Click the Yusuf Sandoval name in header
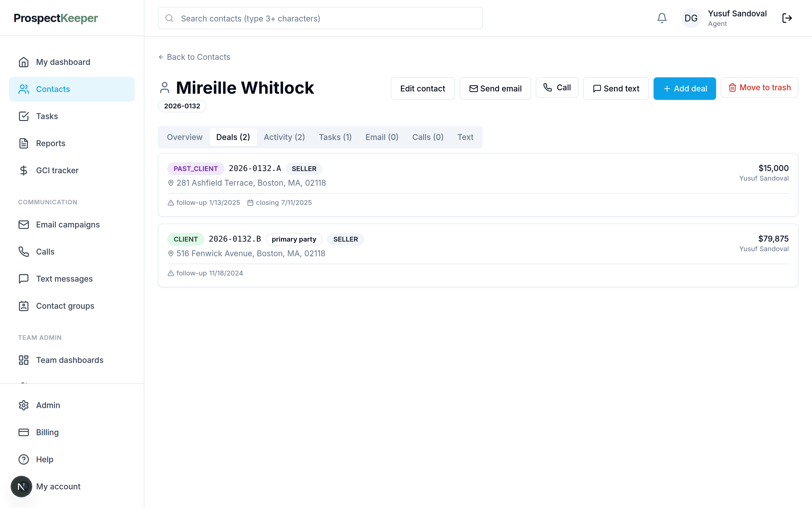The width and height of the screenshot is (812, 508). tap(738, 14)
